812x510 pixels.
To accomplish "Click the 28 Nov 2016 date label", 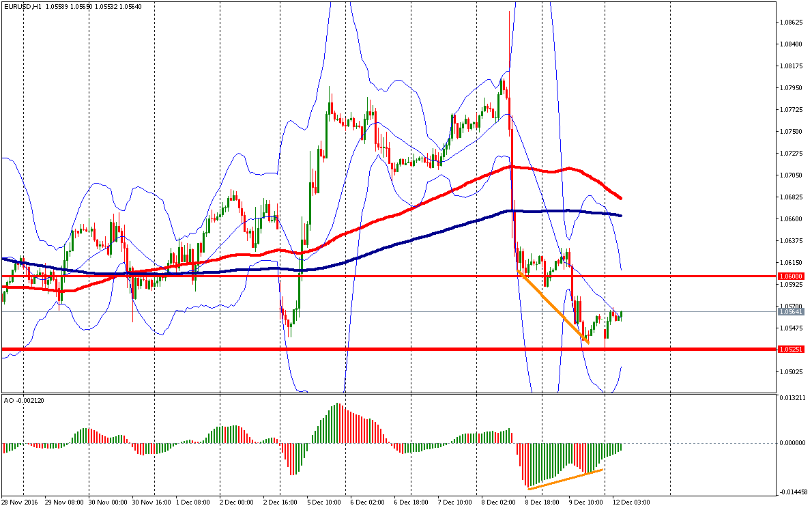I will coord(20,502).
